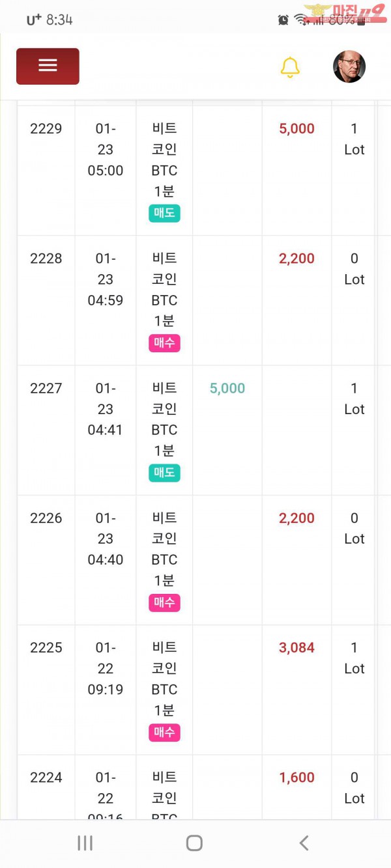Tap the 매수 badge in row 2226
The height and width of the screenshot is (868, 391).
(164, 602)
